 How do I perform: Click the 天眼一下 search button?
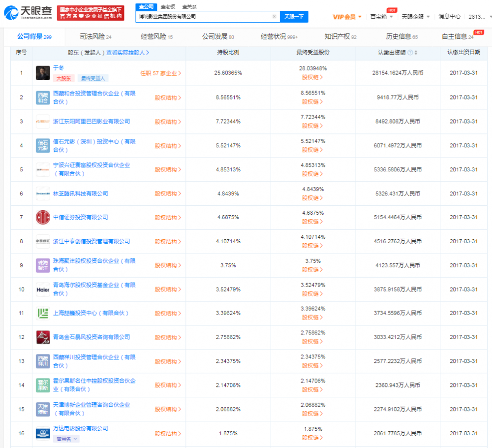click(x=294, y=17)
